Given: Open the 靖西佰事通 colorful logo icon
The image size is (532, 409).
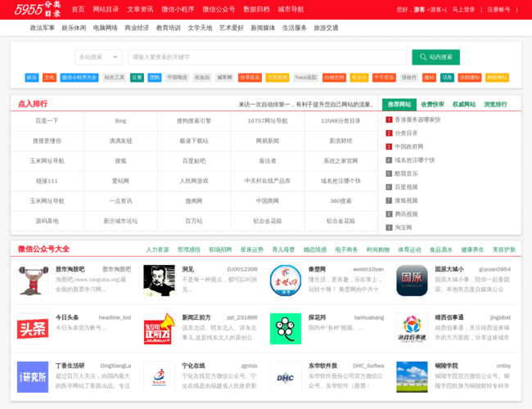Looking at the screenshot, I should click(412, 329).
